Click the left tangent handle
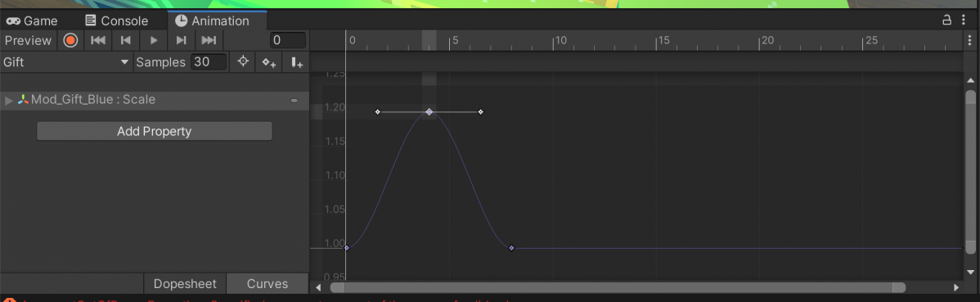This screenshot has width=980, height=302. coord(377,112)
